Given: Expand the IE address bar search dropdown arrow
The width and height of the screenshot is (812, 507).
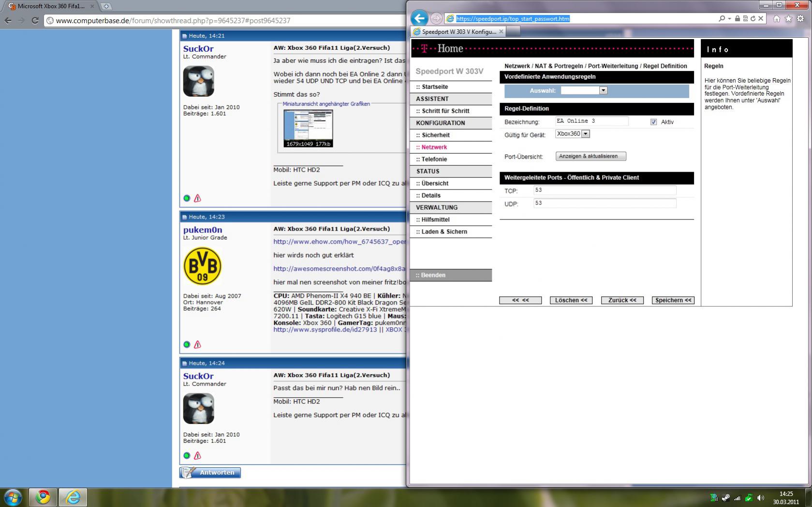Looking at the screenshot, I should tap(729, 18).
